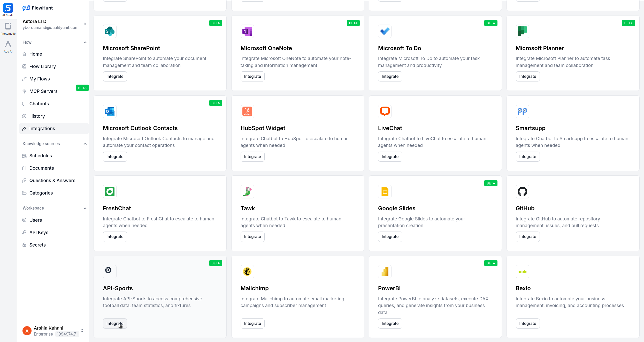Collapse the Flow section

point(85,42)
